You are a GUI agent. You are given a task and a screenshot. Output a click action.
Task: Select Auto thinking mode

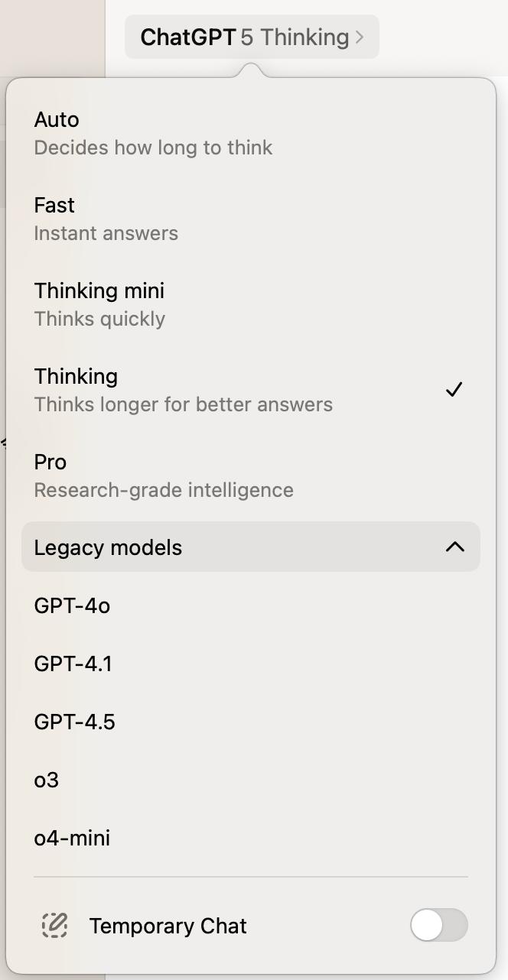(153, 133)
